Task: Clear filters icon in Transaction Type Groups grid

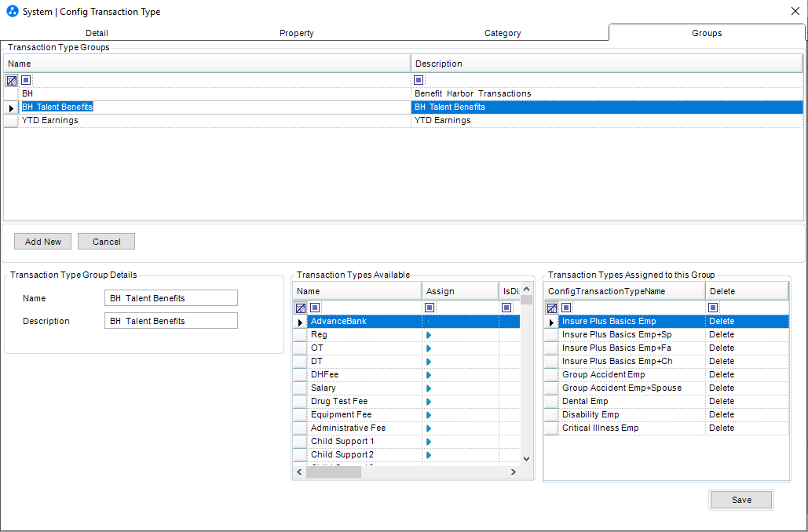Action: point(11,80)
